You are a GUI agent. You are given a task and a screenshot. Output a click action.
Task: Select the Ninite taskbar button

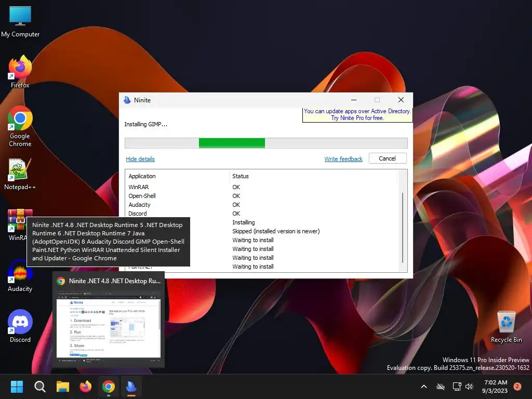click(x=131, y=387)
